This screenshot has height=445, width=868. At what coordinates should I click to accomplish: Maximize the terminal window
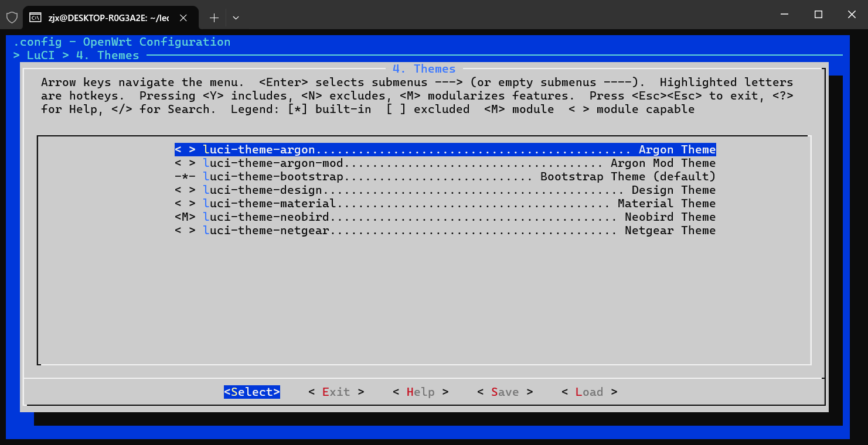(x=819, y=15)
